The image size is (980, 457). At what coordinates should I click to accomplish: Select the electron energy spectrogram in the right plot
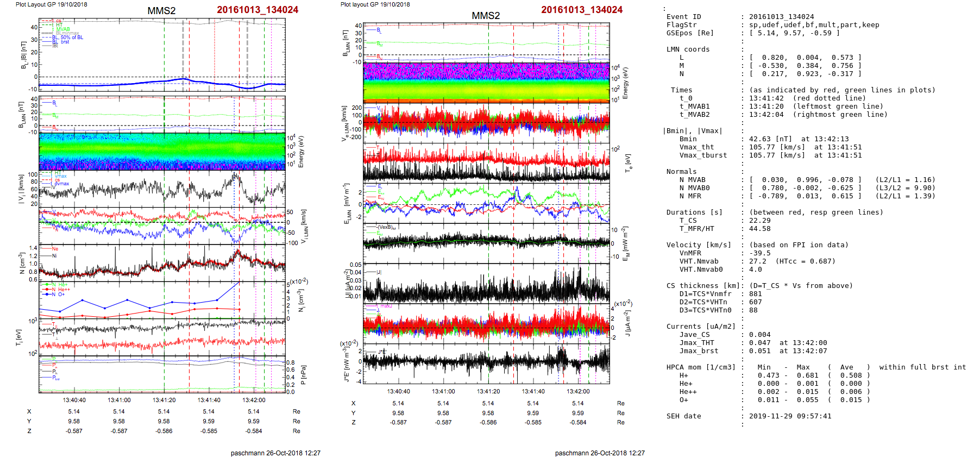[486, 82]
